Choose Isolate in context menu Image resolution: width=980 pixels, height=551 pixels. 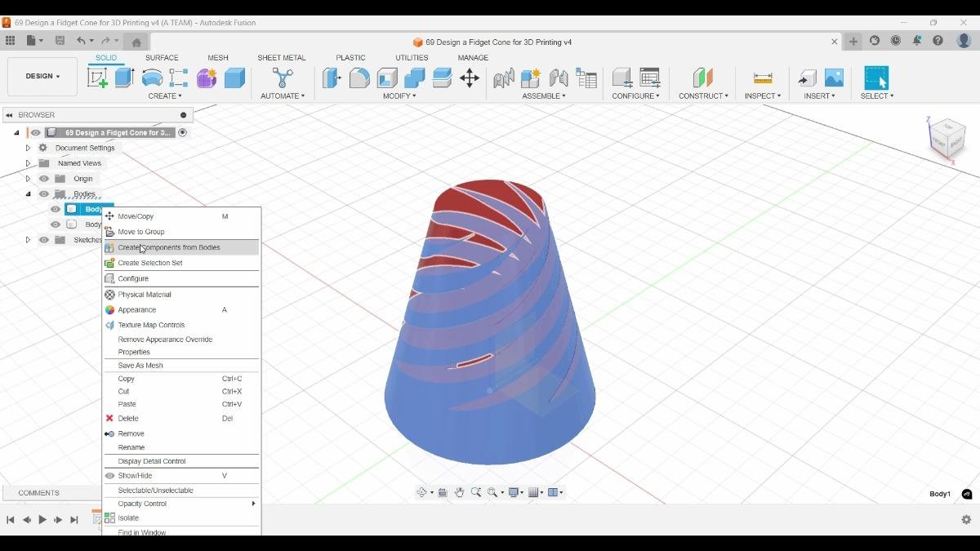tap(181, 518)
